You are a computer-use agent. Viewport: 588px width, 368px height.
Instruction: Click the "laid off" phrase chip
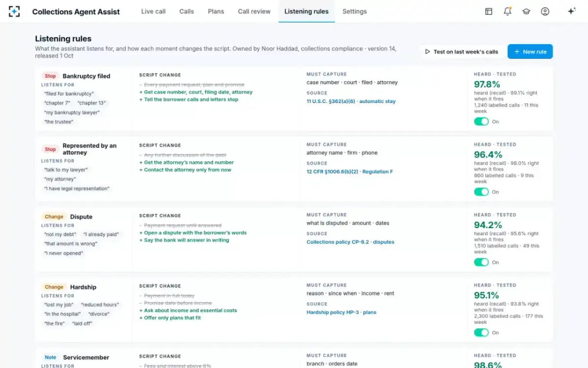[82, 323]
